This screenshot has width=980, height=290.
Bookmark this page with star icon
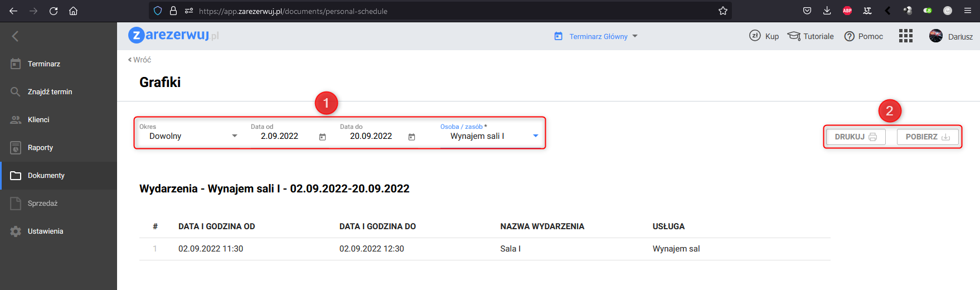coord(723,11)
